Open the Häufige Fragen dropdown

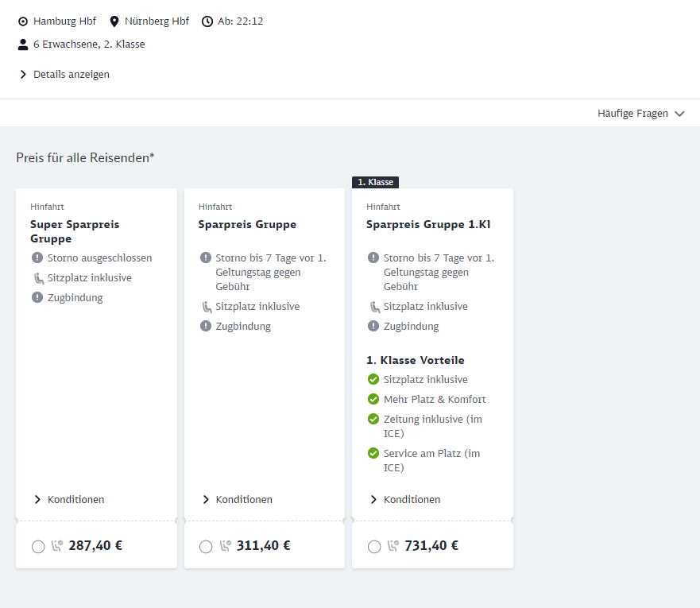tap(641, 114)
